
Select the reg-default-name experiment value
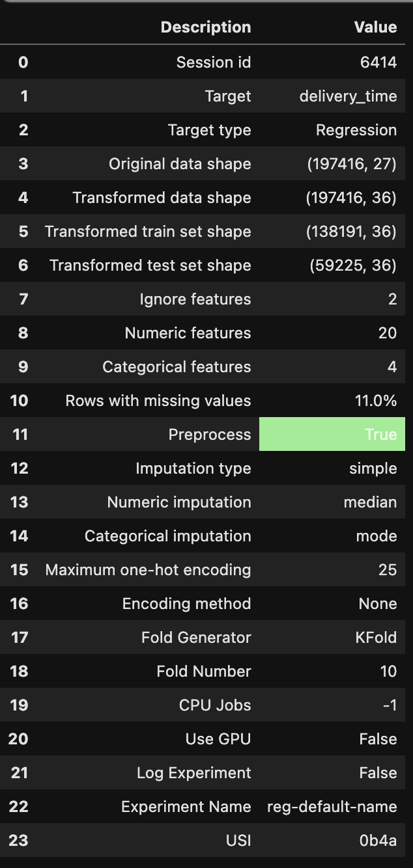(x=332, y=807)
